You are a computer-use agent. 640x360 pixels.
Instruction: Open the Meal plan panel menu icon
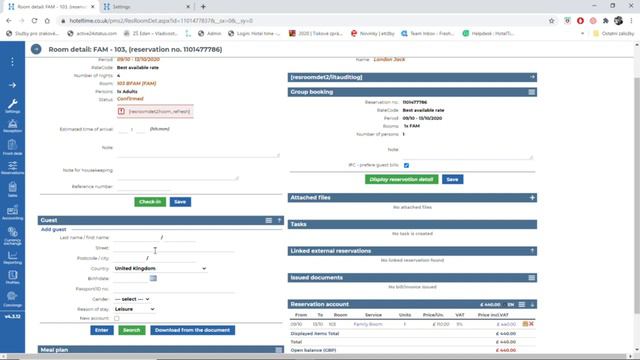coord(279,350)
